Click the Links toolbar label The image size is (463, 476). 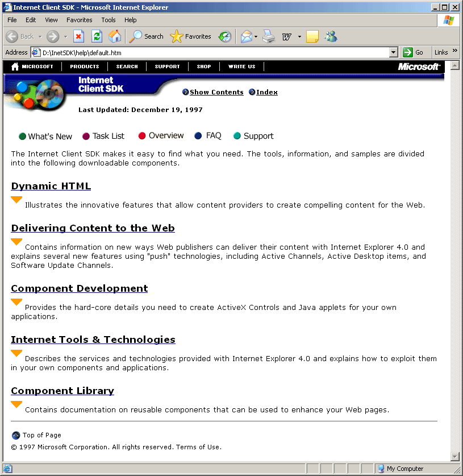(x=441, y=52)
